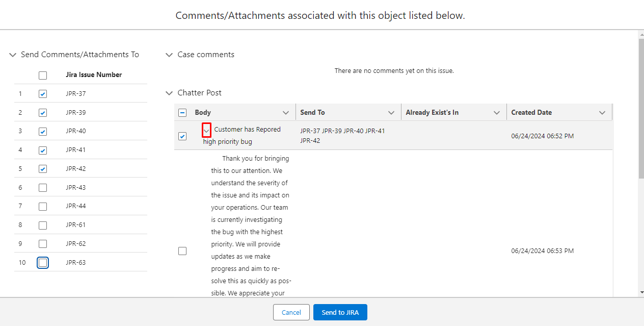Click the JPR-43 issue number text
644x326 pixels.
coord(76,188)
